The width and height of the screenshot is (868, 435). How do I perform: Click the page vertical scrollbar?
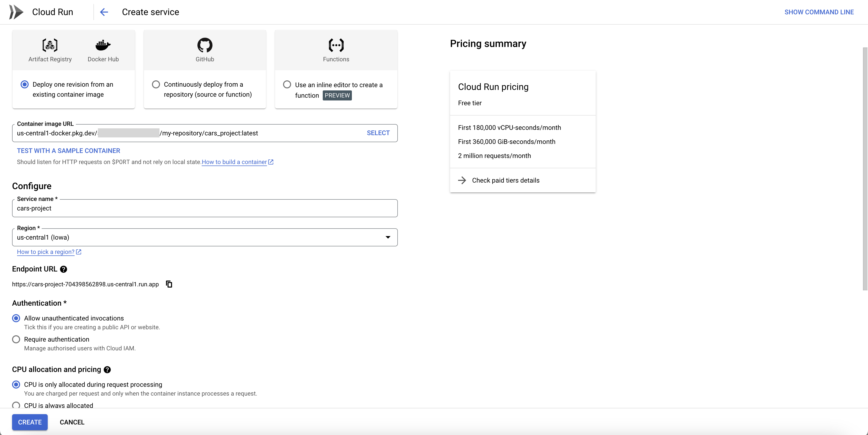click(865, 169)
